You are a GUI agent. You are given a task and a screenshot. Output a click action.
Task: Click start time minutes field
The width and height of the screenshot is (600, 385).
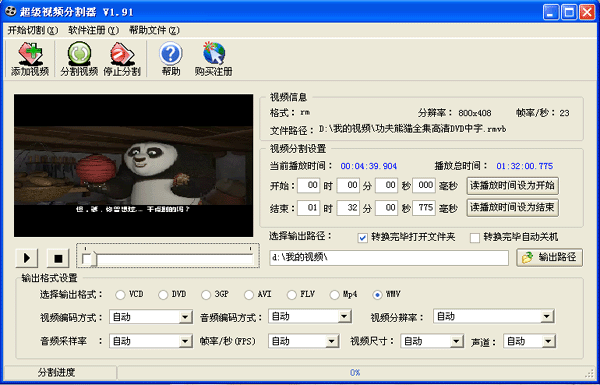pos(348,186)
